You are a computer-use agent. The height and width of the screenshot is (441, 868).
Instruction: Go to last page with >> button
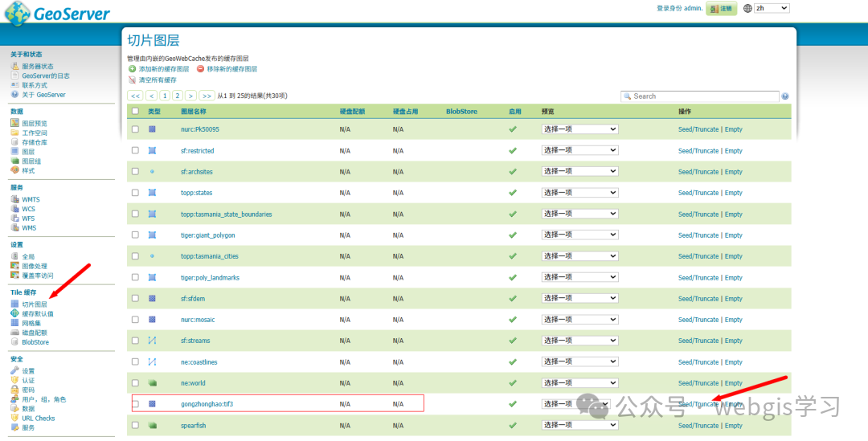click(x=207, y=96)
